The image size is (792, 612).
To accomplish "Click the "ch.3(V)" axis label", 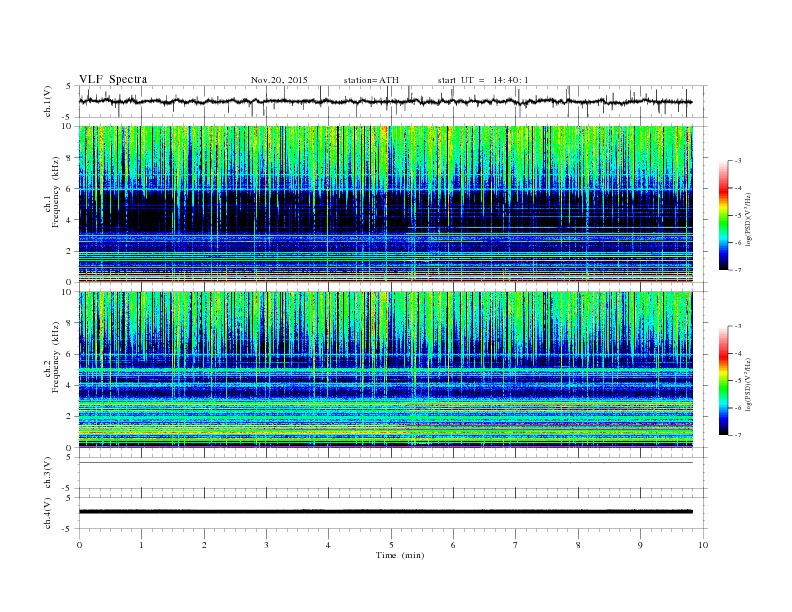I will 48,473.
